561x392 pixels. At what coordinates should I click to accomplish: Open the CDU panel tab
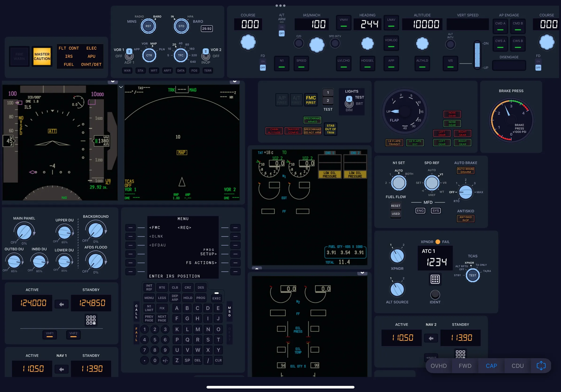pyautogui.click(x=518, y=366)
